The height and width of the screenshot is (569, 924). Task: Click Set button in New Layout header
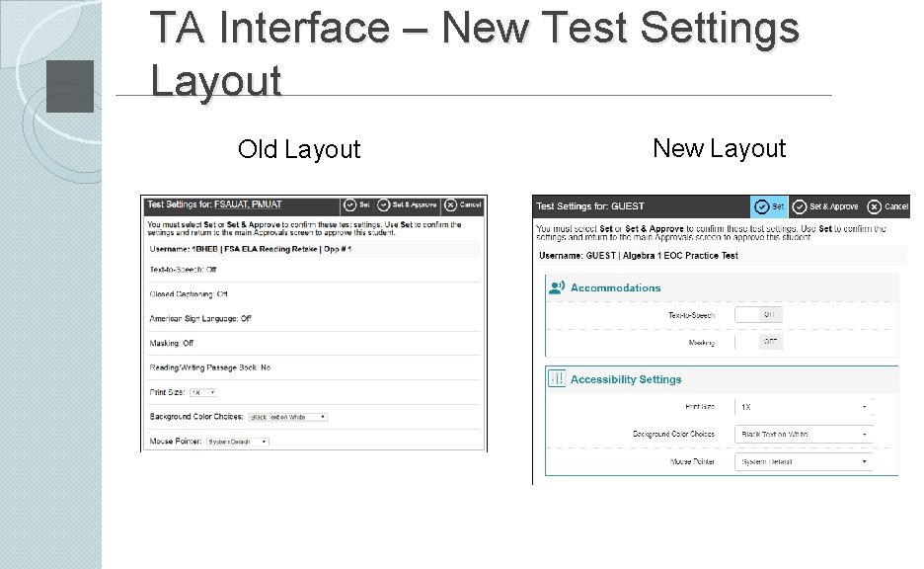(x=769, y=206)
